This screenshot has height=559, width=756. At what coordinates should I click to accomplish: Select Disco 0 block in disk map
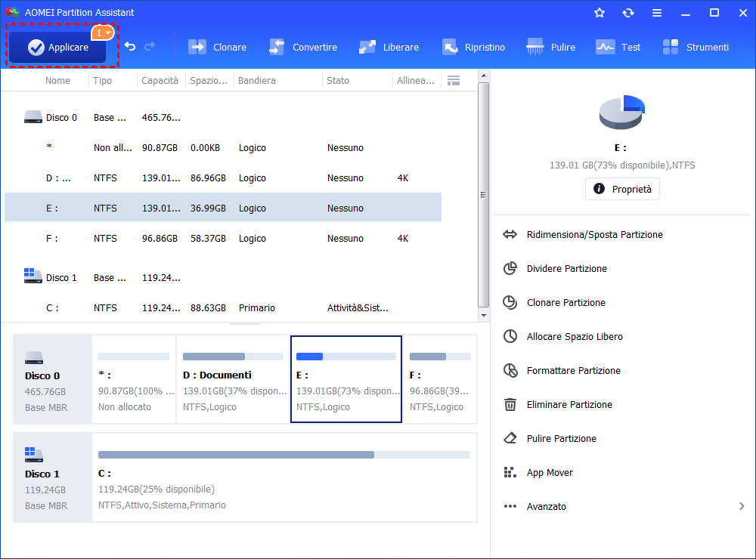(52, 379)
